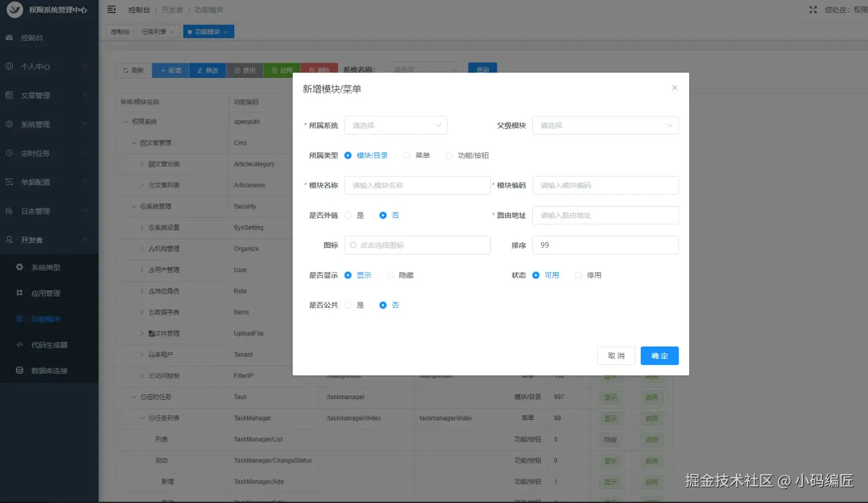
Task: Select 是 radio for 是否外链
Action: coord(348,215)
